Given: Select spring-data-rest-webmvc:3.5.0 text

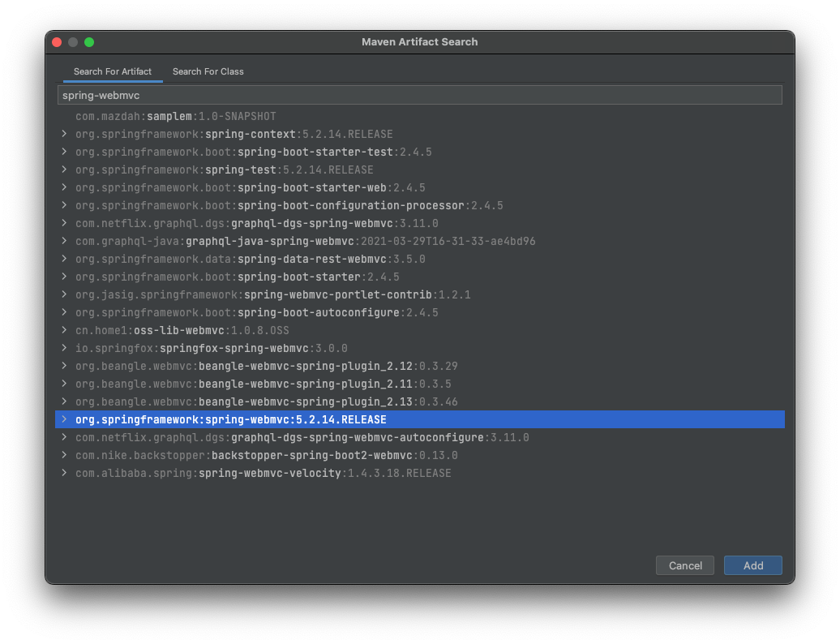Looking at the screenshot, I should pos(251,259).
